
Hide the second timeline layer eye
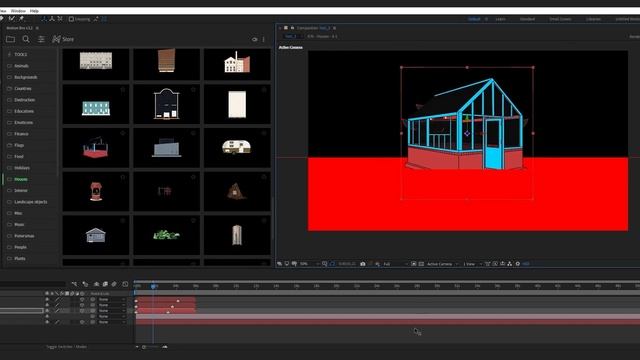[x=47, y=305]
